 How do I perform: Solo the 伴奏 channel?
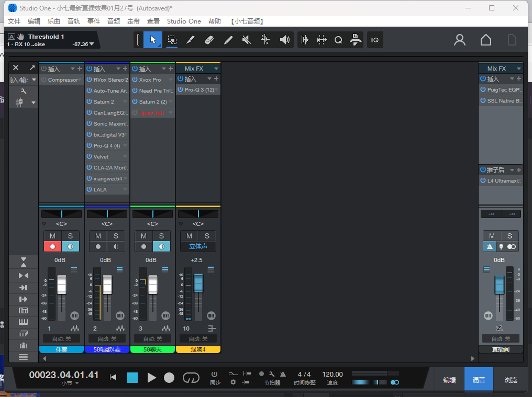(70, 236)
